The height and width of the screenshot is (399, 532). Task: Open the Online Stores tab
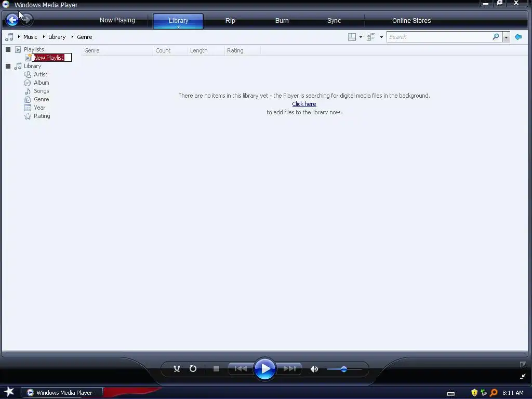click(x=411, y=21)
